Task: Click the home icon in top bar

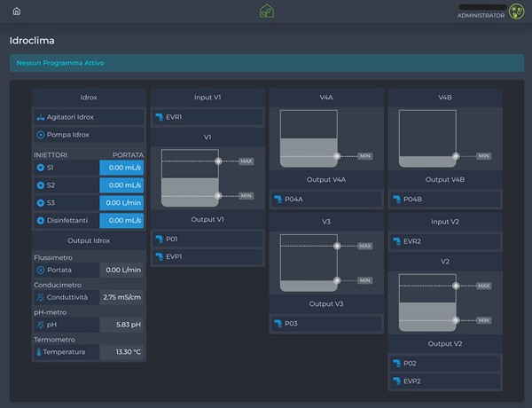Action: [x=16, y=12]
